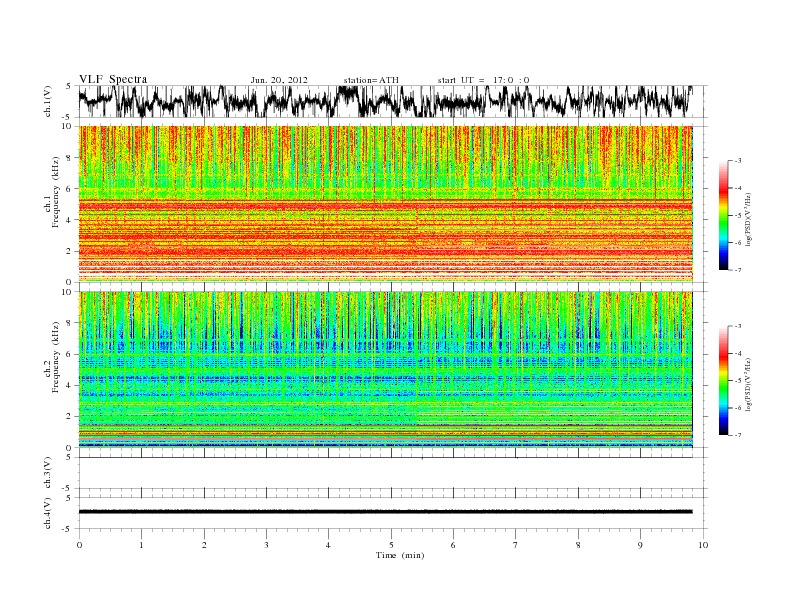Click the "-7" tick on ch.2 color bar

(x=738, y=435)
